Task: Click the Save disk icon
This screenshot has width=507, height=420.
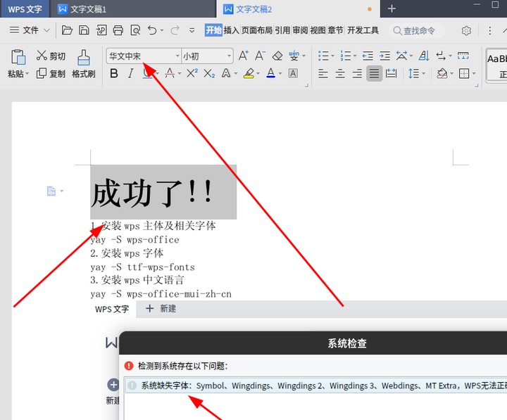Action: coord(84,30)
